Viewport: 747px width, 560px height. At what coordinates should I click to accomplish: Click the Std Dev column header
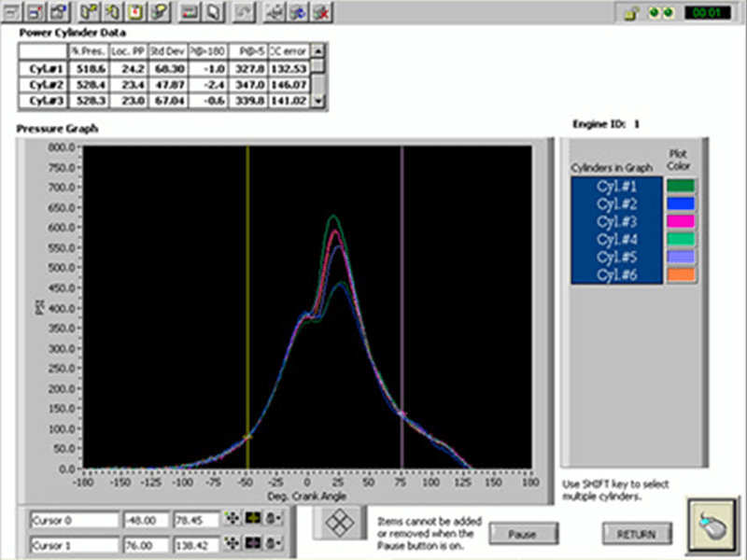[x=168, y=51]
